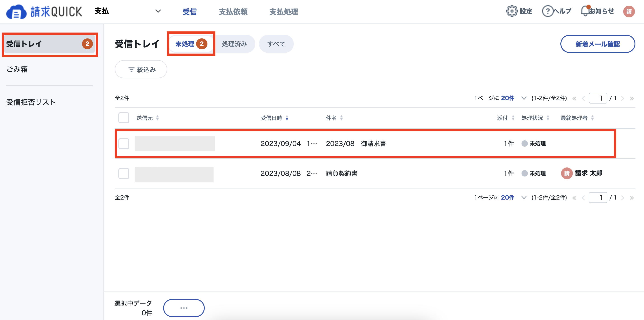Click the 新着メール確認 button

pyautogui.click(x=597, y=44)
